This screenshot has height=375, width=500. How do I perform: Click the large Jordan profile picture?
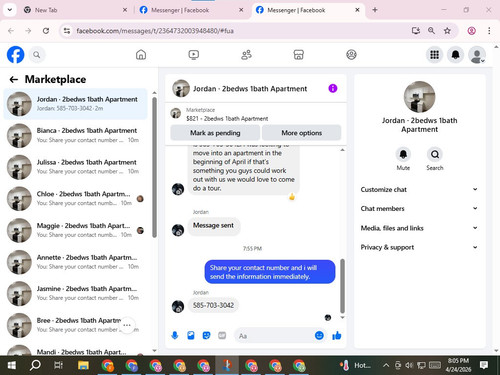(x=419, y=97)
